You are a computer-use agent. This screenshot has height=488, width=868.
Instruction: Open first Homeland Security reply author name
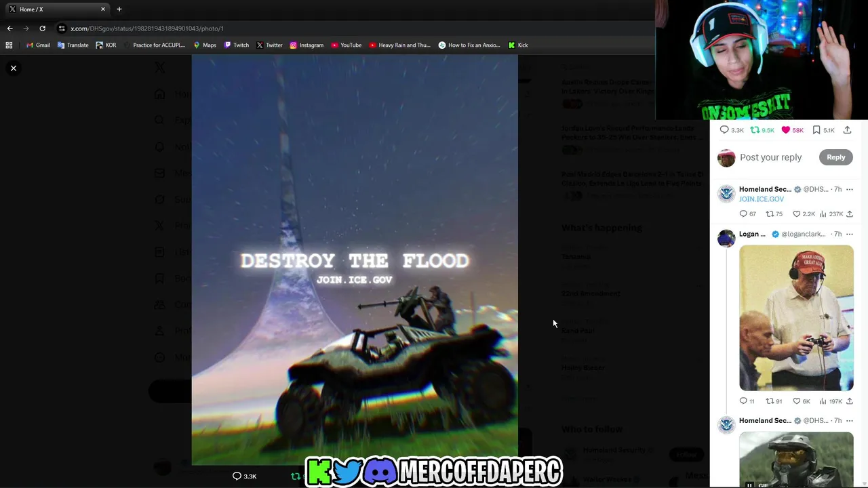[765, 189]
